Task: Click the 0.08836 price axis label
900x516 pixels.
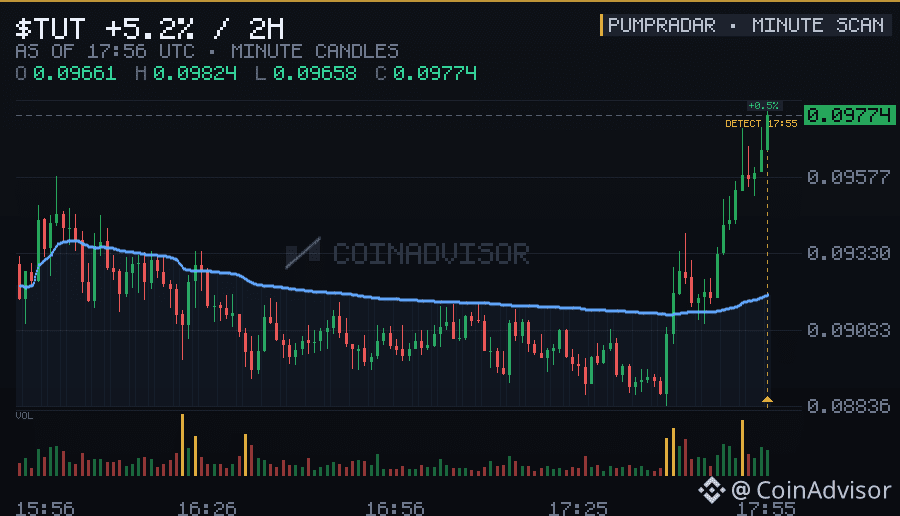Action: 848,406
